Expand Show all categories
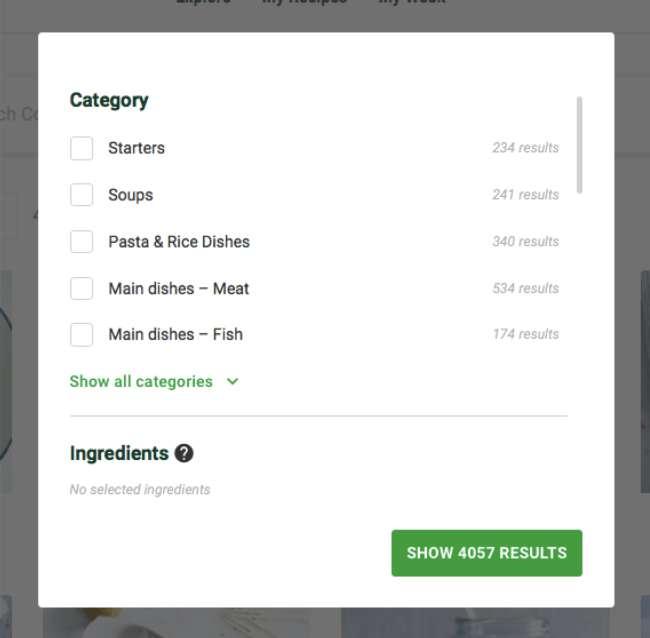Image resolution: width=650 pixels, height=638 pixels. 141,381
